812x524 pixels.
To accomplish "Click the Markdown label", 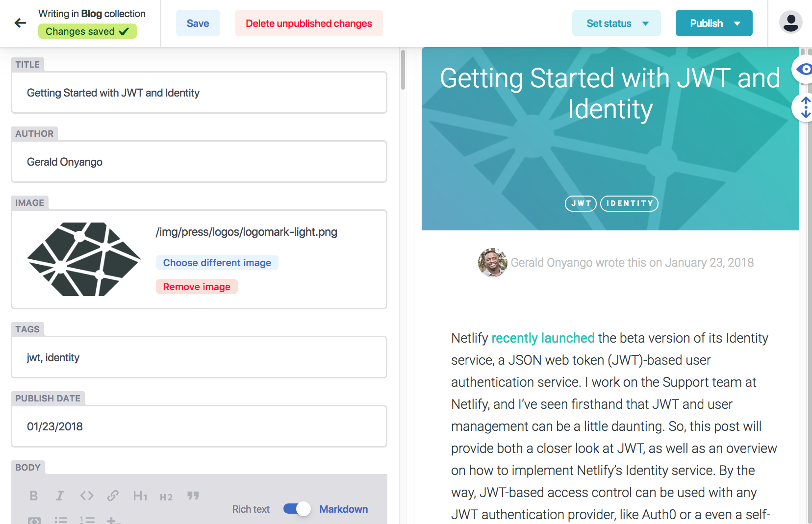I will click(x=344, y=509).
